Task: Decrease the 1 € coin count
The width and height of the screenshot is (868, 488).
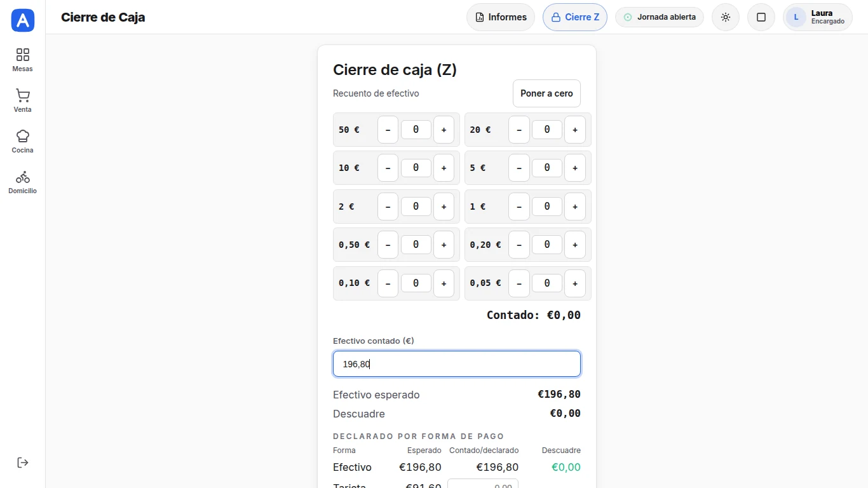Action: click(x=519, y=207)
